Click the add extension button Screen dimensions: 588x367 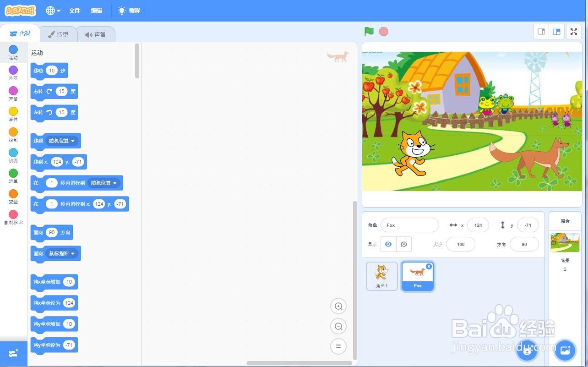pos(13,353)
